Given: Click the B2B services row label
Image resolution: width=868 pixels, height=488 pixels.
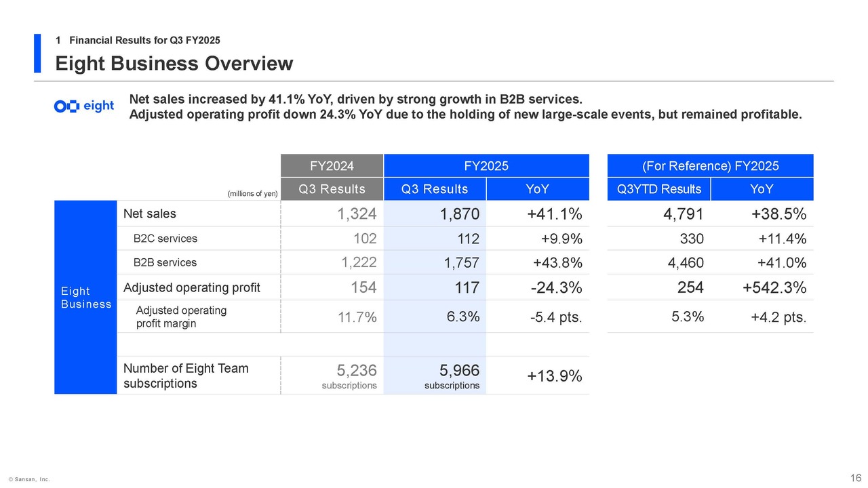Looking at the screenshot, I should click(x=165, y=262).
